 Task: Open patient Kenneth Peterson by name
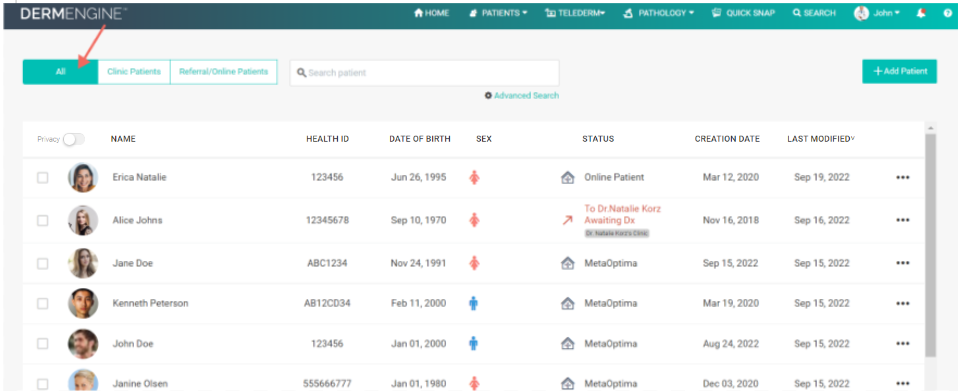point(150,303)
